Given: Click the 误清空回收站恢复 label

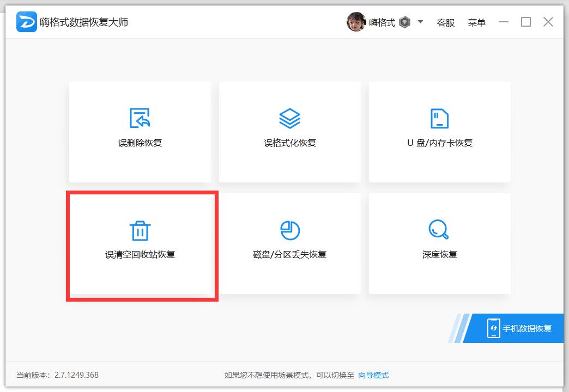Looking at the screenshot, I should pos(140,255).
